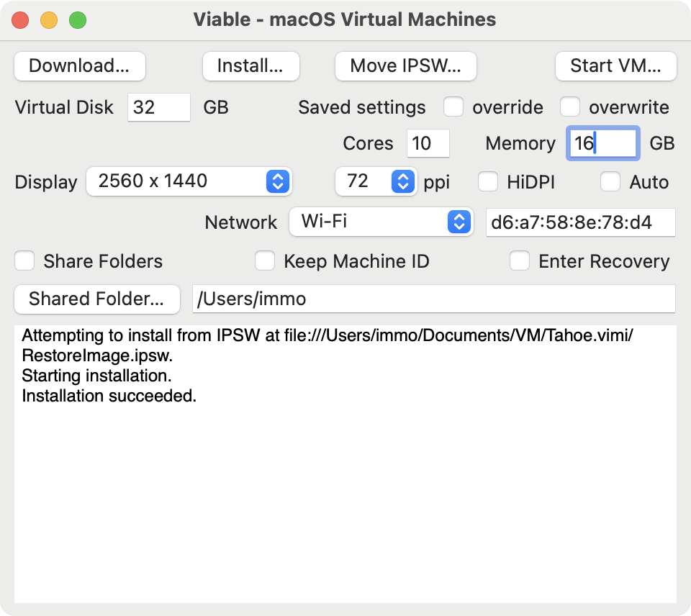Check the Enter Recovery option
The image size is (691, 616).
pos(520,261)
